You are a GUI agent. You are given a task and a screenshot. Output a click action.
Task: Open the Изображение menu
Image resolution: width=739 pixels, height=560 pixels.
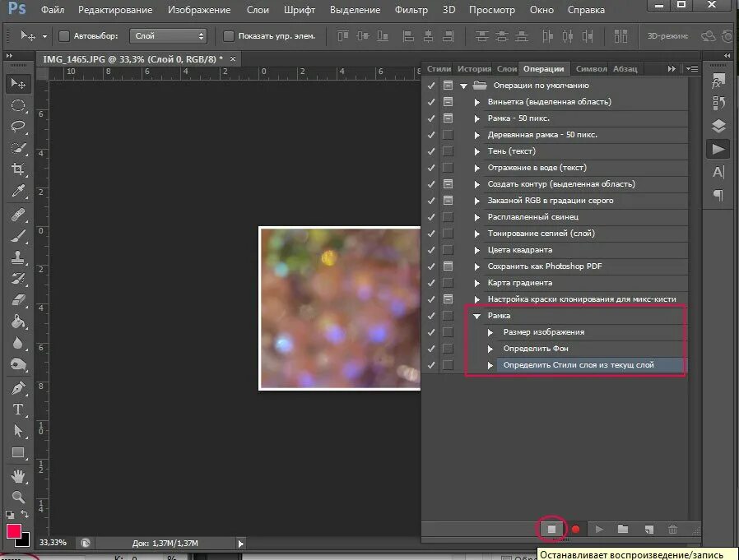tap(199, 10)
